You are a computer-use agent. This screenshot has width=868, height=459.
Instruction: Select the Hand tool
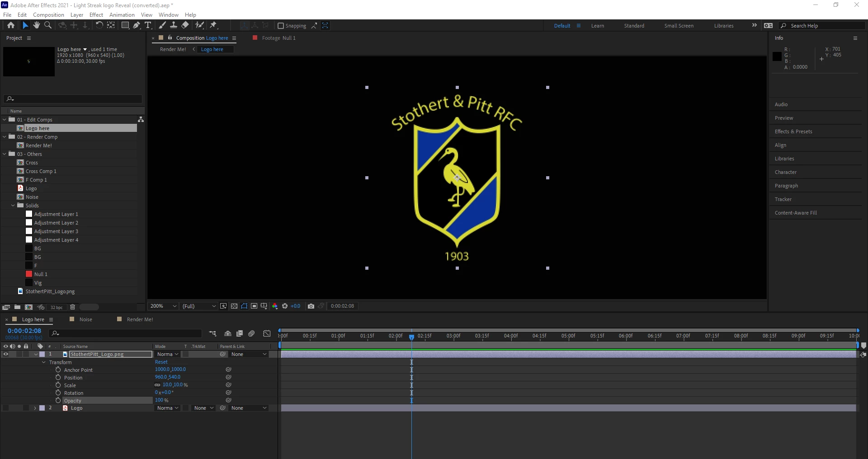tap(37, 25)
